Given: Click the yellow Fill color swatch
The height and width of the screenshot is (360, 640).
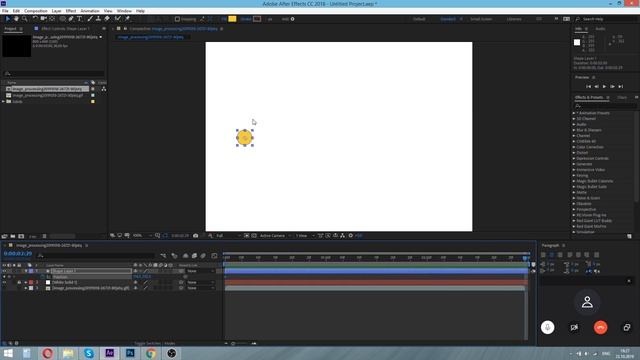Looking at the screenshot, I should tap(232, 19).
